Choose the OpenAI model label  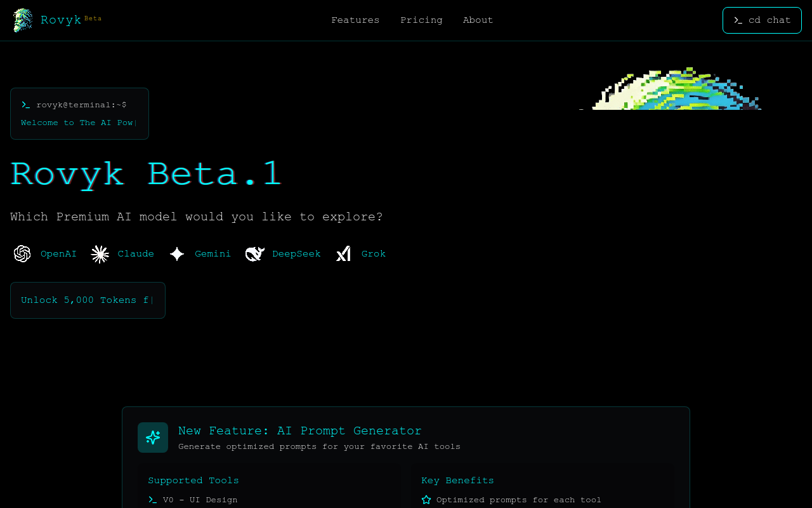pyautogui.click(x=58, y=254)
